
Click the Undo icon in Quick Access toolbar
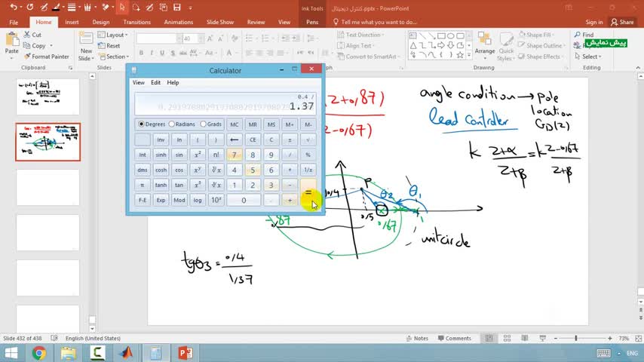14,8
